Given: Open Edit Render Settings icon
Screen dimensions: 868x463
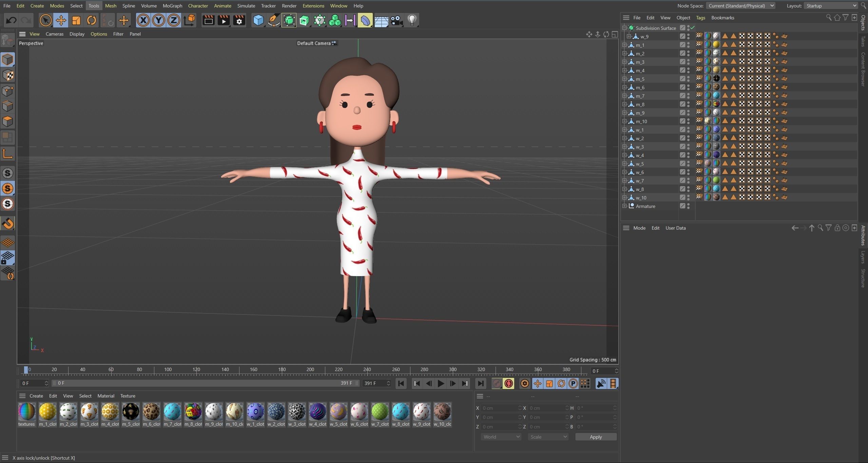Looking at the screenshot, I should (239, 20).
